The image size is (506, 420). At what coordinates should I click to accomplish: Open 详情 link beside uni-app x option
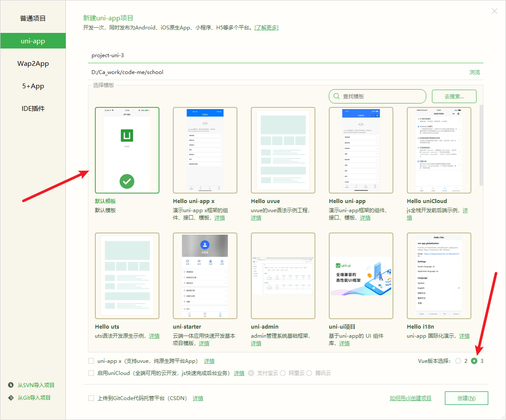pos(209,361)
